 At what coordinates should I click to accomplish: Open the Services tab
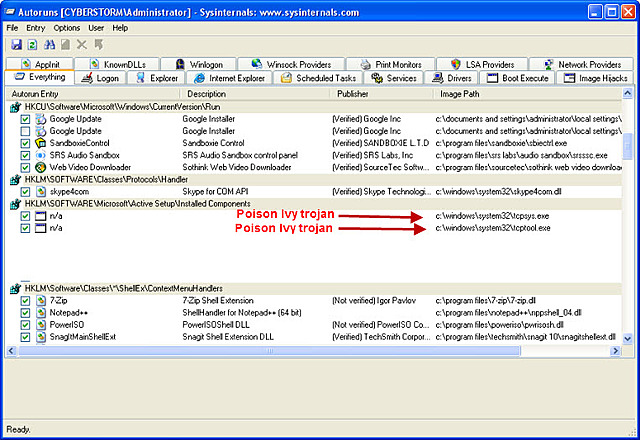point(393,78)
